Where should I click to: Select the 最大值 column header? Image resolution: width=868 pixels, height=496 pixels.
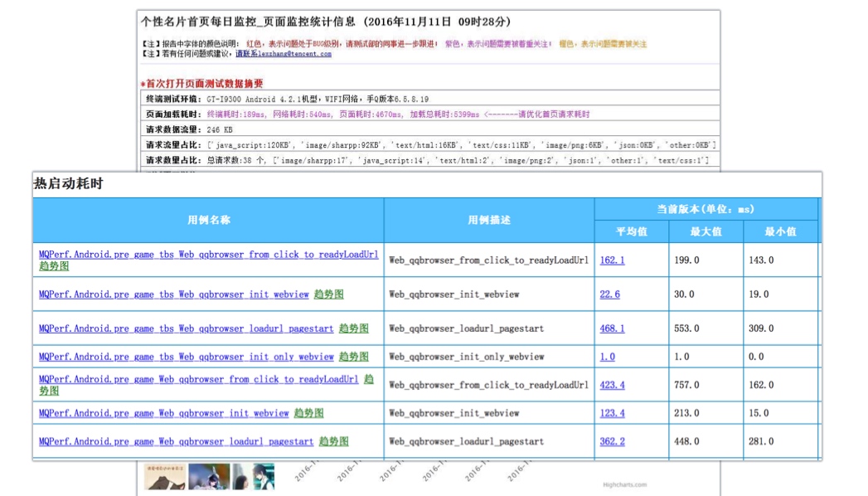706,232
